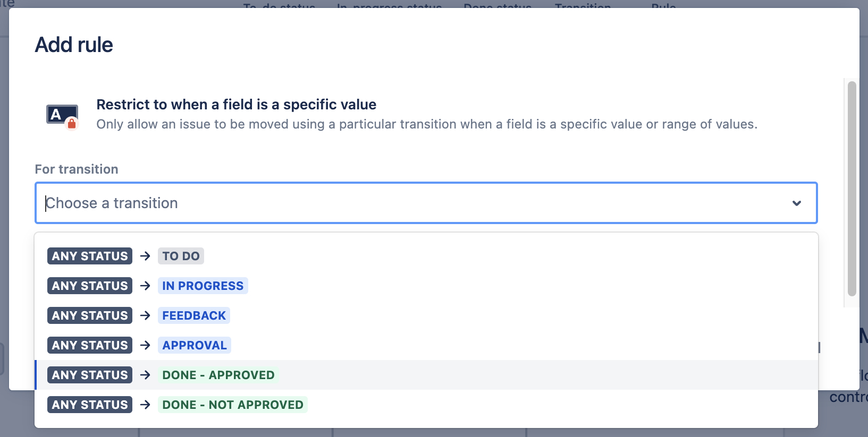Screen dimensions: 868x437
Task: Click the arrow icon before TO DO
Action: 145,256
